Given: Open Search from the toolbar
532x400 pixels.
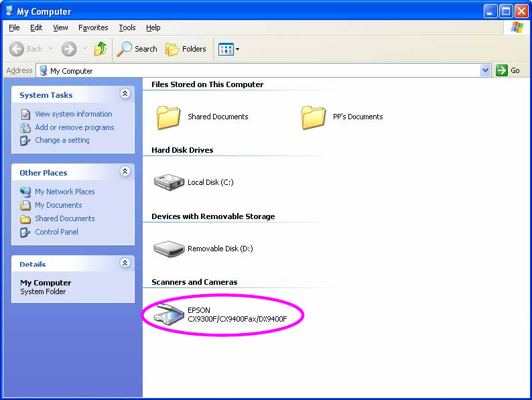Looking at the screenshot, I should coord(137,49).
